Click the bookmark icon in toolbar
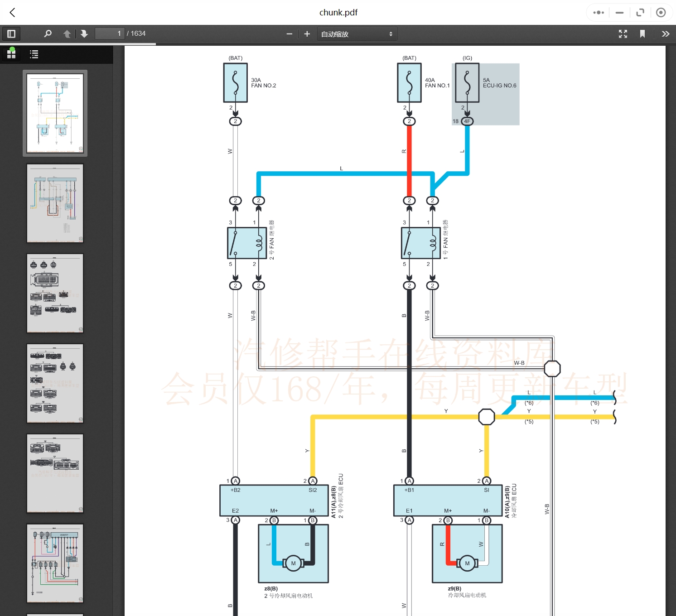Screen dimensions: 676x616 (642, 34)
